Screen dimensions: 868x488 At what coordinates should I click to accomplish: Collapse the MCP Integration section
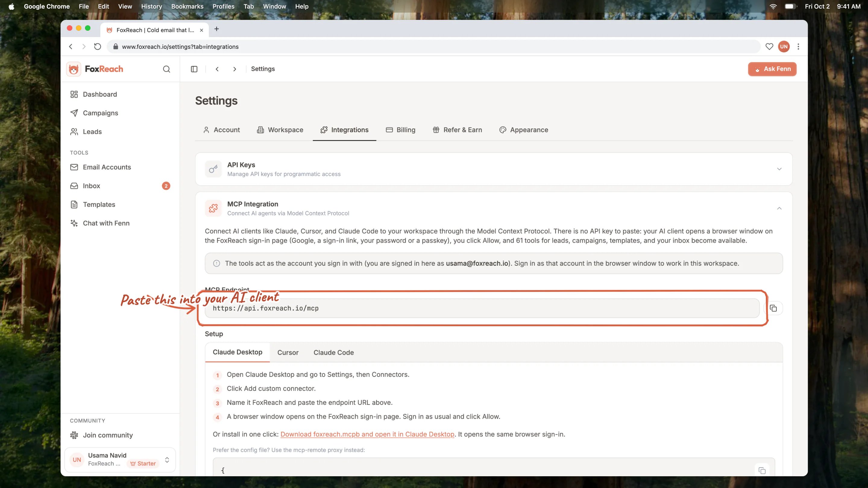pos(779,208)
